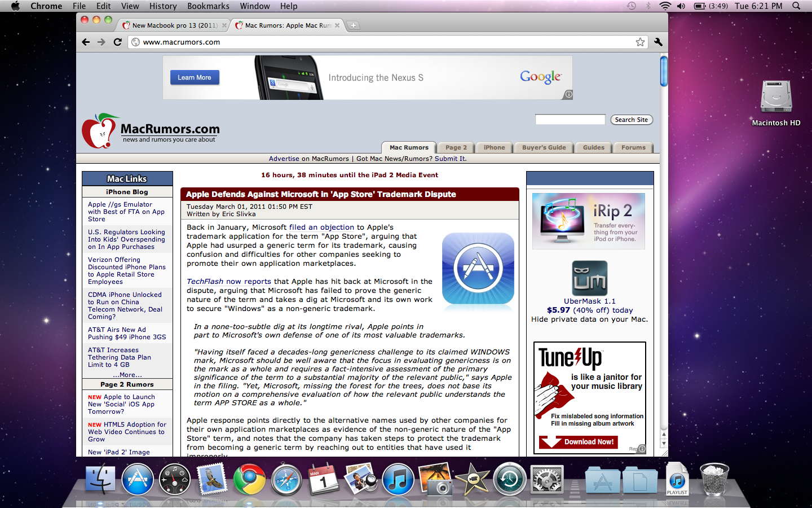
Task: Open the Guides tab
Action: [x=593, y=147]
